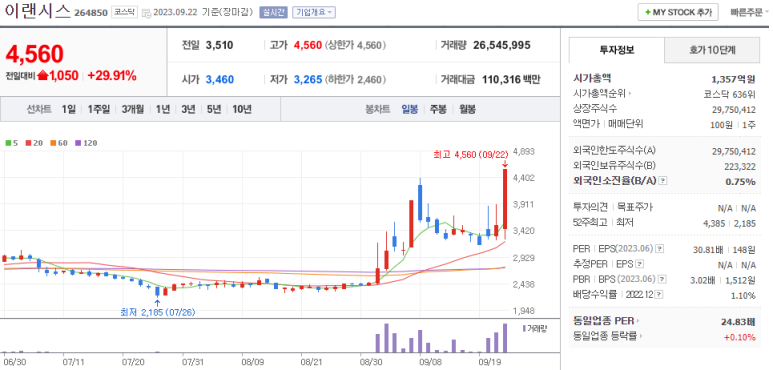
Task: Click the calendar icon beside date 2023.09.22
Action: [x=146, y=13]
